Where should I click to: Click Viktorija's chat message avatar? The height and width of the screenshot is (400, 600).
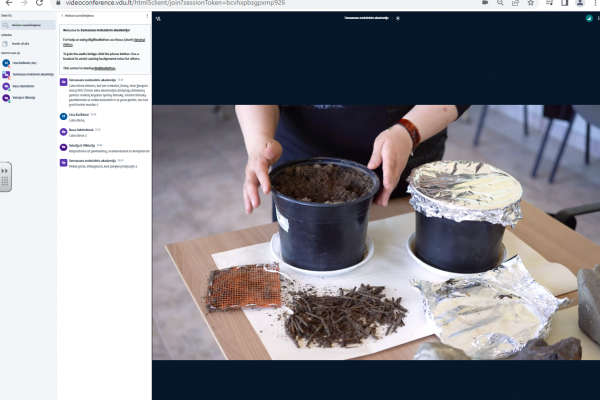pos(64,147)
